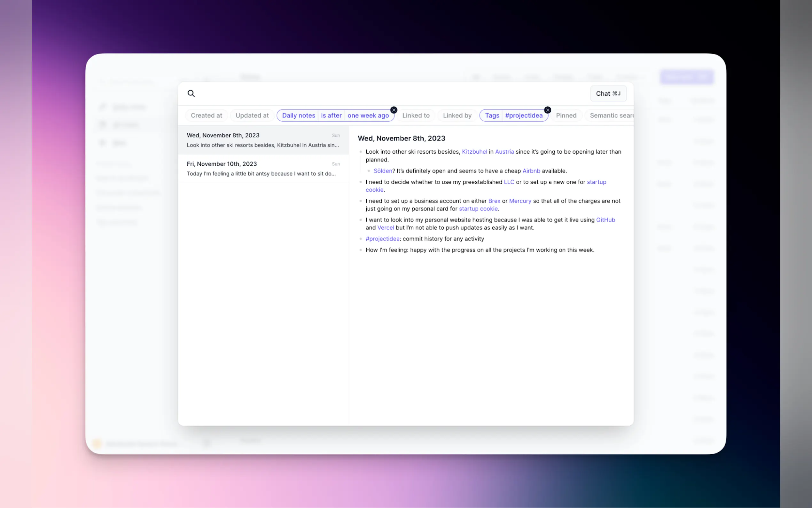Image resolution: width=812 pixels, height=508 pixels.
Task: Open the Kitzbuhel link in the preview
Action: (474, 152)
